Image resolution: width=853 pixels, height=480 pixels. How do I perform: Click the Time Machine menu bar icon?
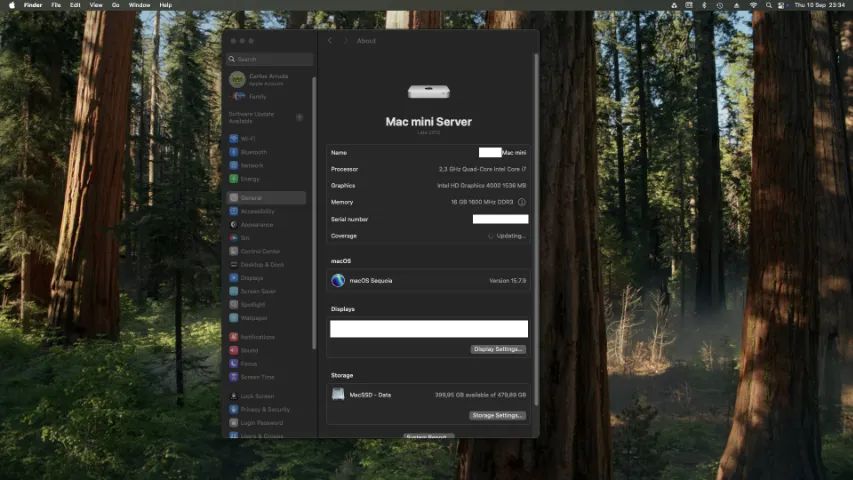coord(720,5)
